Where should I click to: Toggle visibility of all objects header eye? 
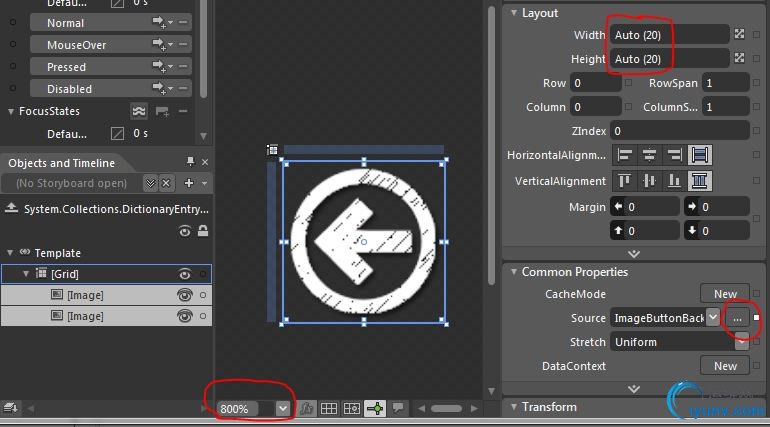(185, 231)
